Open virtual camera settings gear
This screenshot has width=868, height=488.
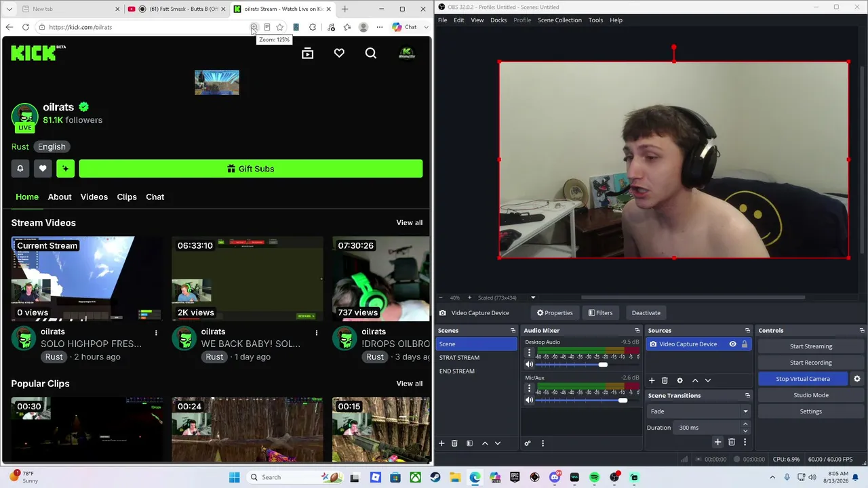pos(857,379)
